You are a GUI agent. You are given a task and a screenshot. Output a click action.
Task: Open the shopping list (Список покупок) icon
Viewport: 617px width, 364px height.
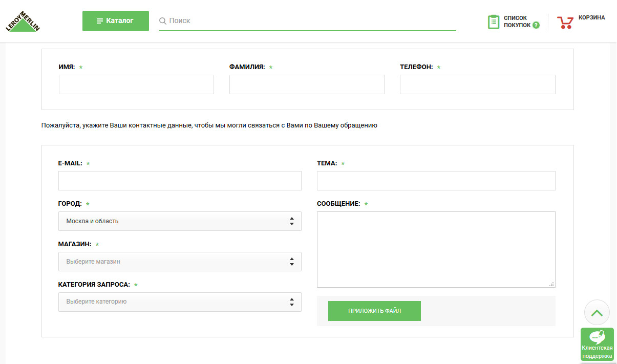click(x=494, y=22)
